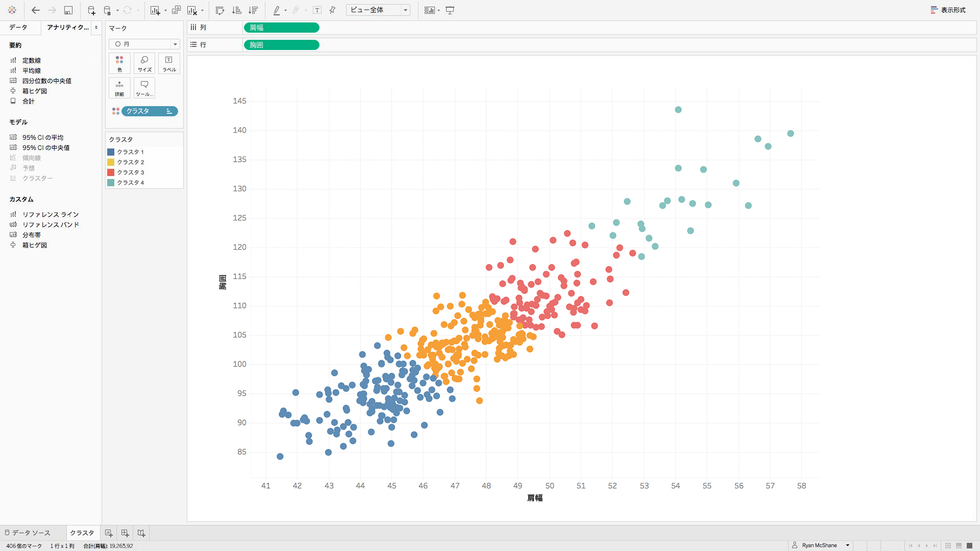Click the pin fix axes icon
This screenshot has height=551, width=980.
[332, 10]
